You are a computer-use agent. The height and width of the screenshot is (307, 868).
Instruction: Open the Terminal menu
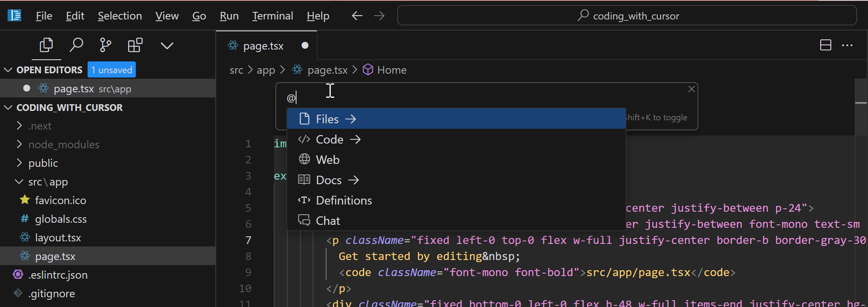[272, 16]
